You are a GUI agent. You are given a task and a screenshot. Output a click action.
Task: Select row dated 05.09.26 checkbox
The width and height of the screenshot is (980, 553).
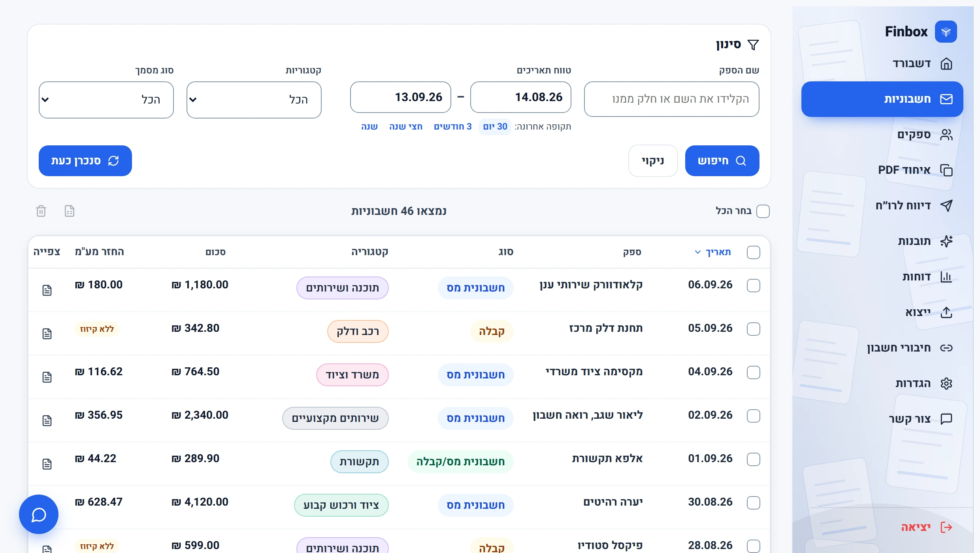point(754,329)
